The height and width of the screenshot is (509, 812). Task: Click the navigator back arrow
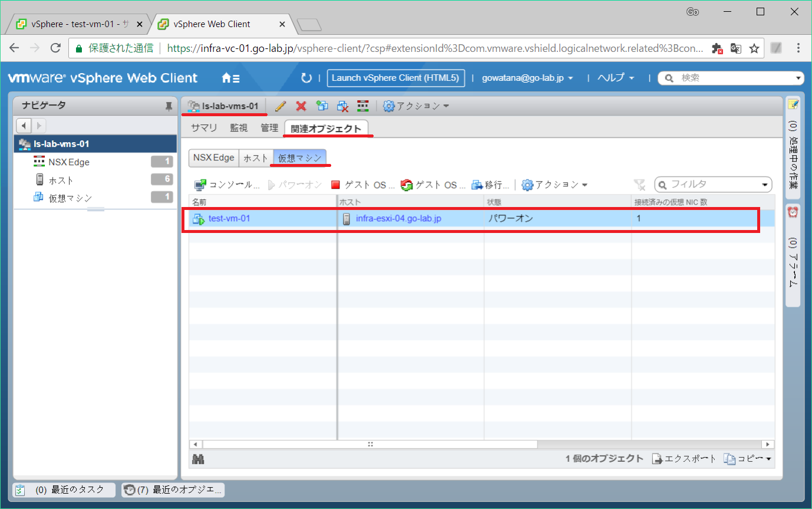(24, 126)
